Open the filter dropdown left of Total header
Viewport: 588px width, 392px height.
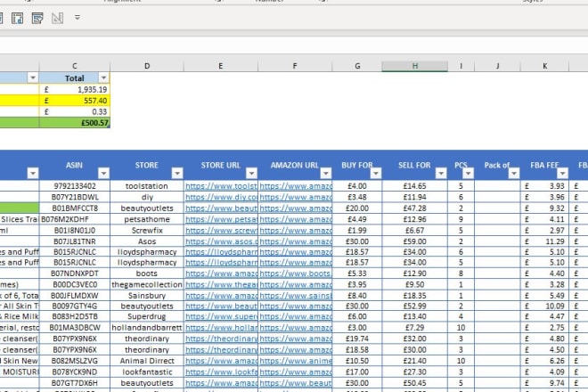33,78
